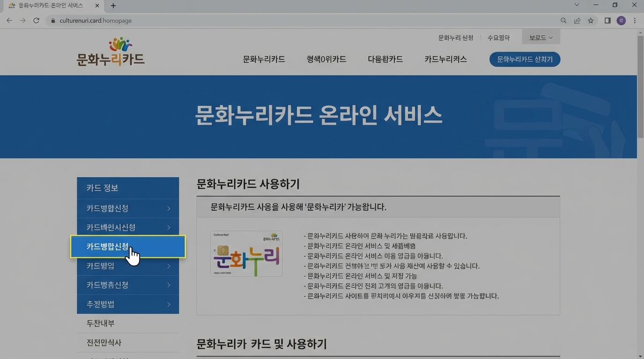Click the site security lock icon
Screen dimensions: 644x359
(53, 21)
